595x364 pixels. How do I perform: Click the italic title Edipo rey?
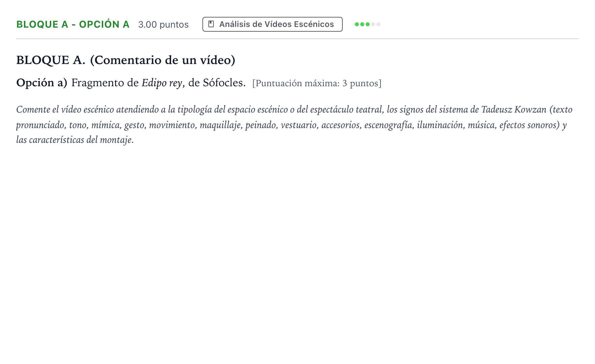click(162, 83)
